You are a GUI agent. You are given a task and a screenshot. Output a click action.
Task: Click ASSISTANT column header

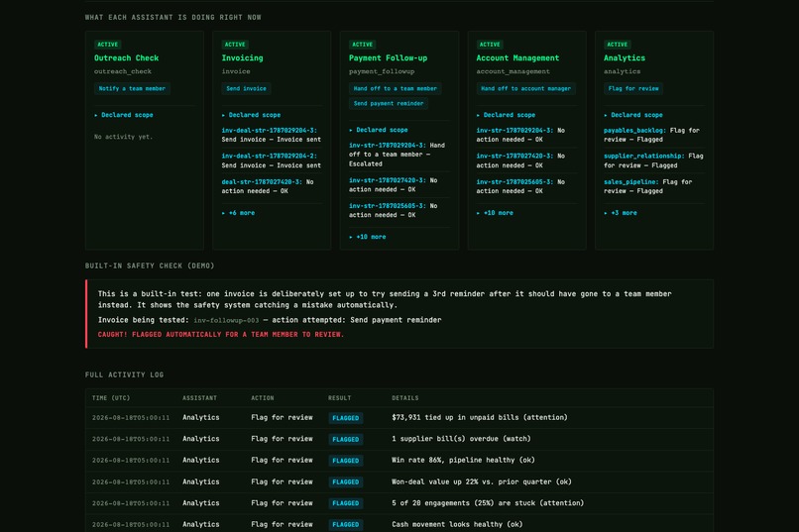[200, 398]
